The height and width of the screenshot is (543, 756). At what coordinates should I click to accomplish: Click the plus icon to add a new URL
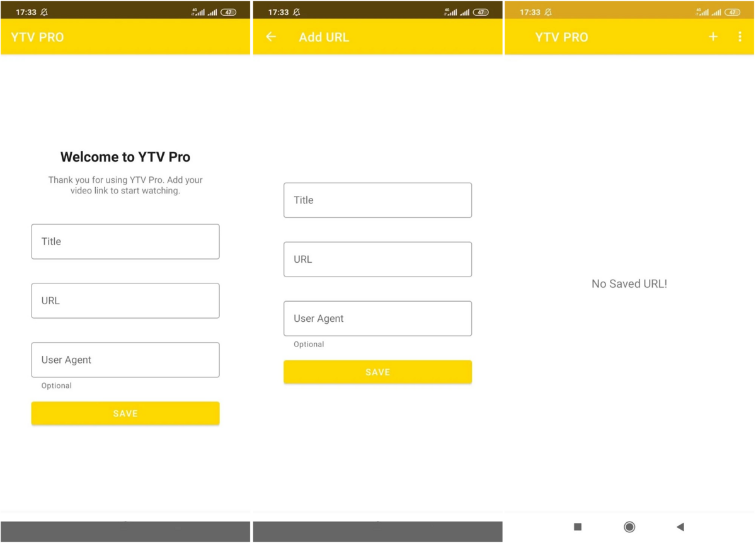pyautogui.click(x=713, y=37)
